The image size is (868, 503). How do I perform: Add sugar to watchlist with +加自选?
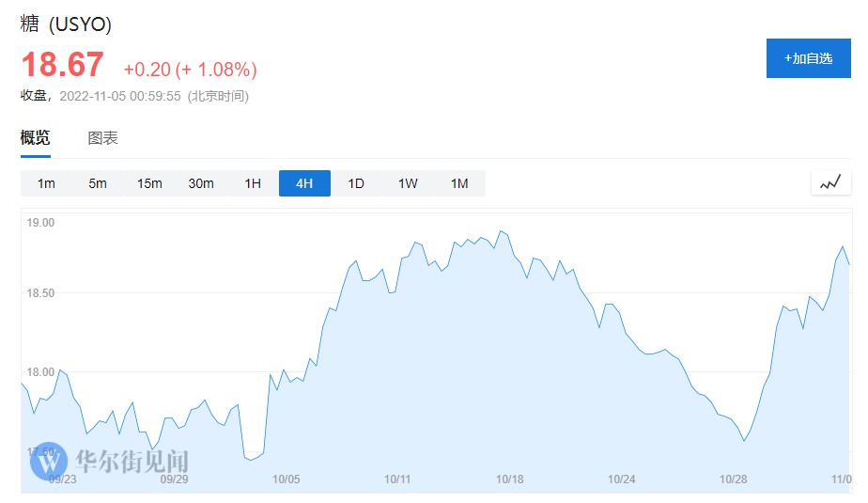(x=808, y=58)
